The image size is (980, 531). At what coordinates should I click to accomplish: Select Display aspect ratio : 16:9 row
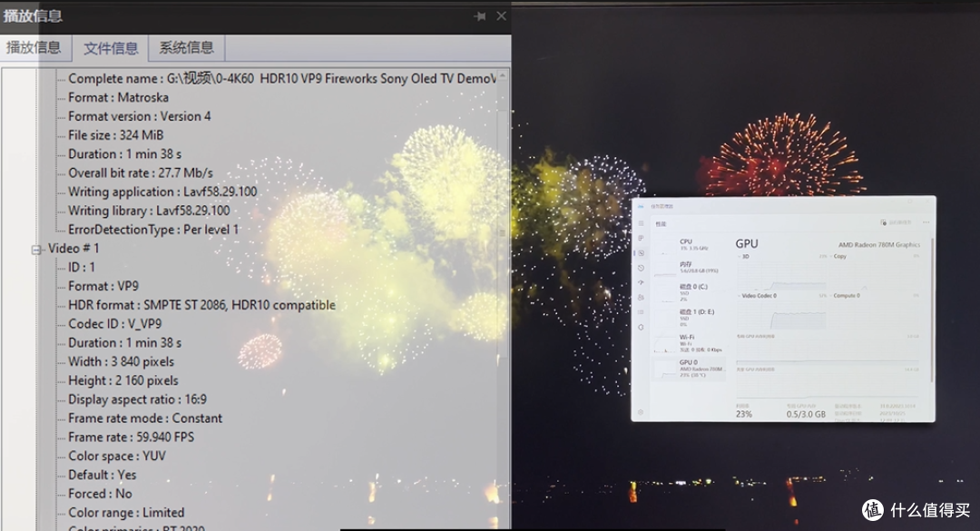tap(138, 399)
